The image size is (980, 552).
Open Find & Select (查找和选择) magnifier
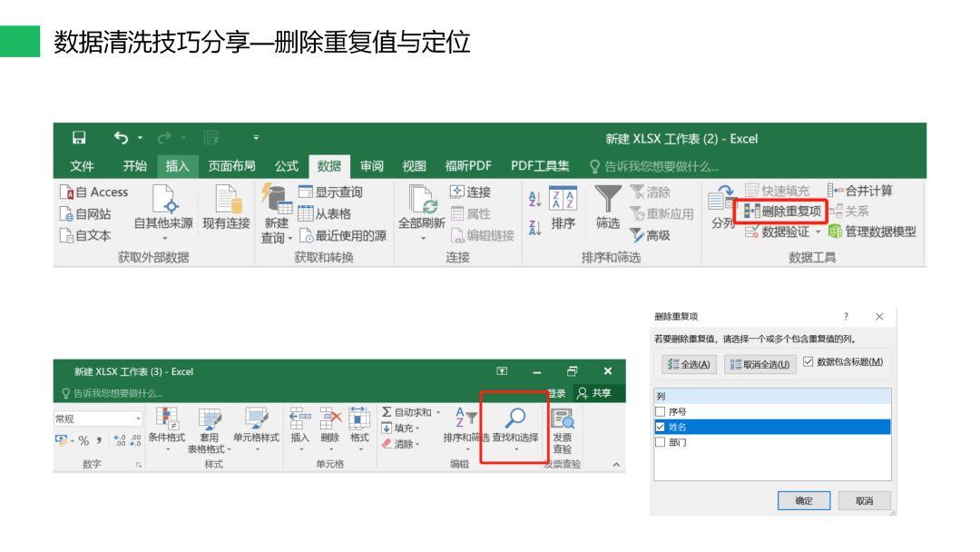[514, 419]
